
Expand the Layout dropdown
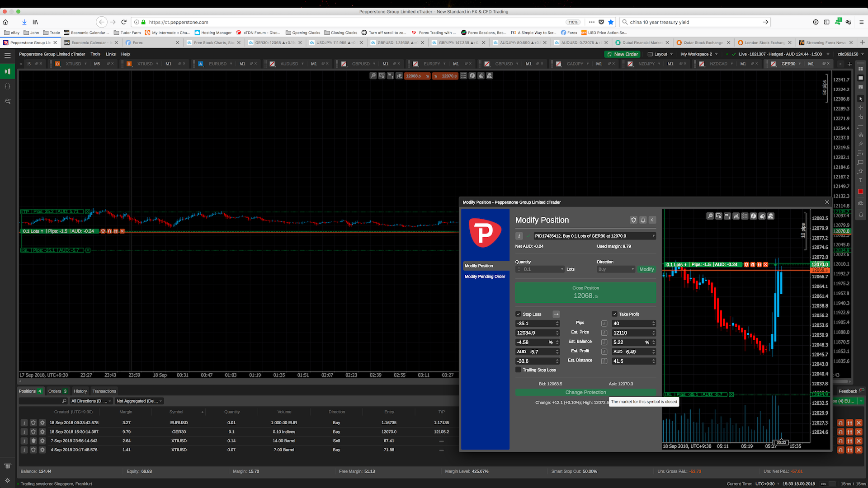click(660, 54)
